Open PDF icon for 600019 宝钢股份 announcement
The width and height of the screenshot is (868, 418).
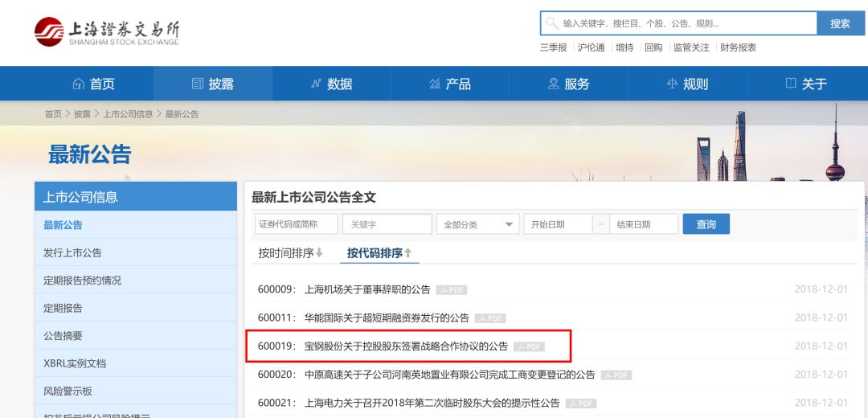[x=529, y=346]
